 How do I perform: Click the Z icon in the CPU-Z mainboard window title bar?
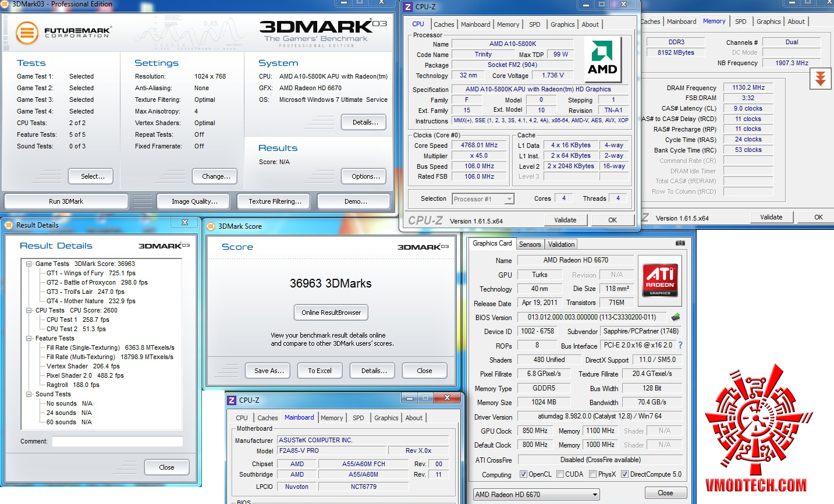[232, 400]
